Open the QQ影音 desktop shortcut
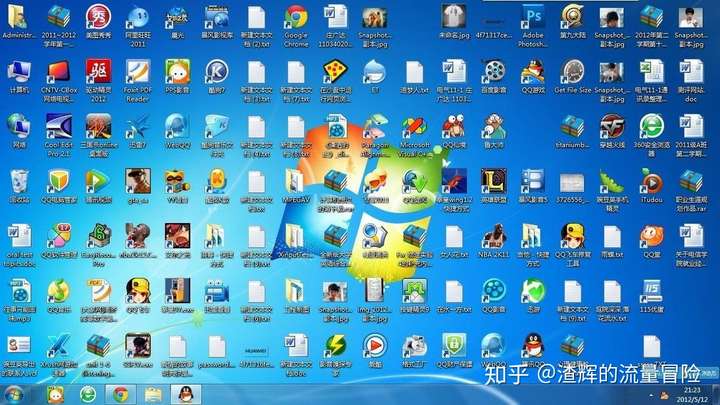 pos(494,292)
